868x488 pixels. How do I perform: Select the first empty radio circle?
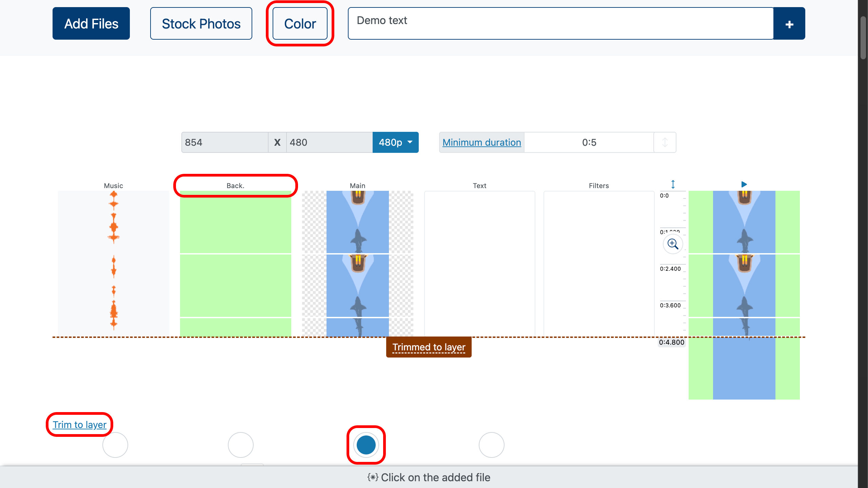(115, 445)
